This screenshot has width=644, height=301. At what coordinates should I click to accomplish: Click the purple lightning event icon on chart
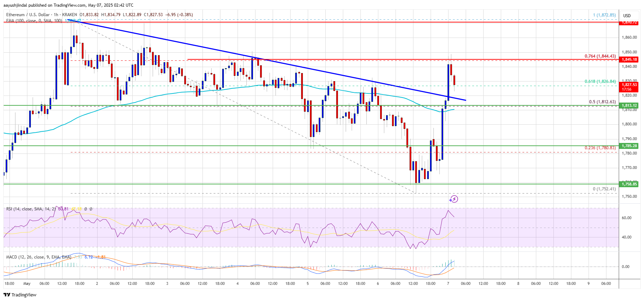click(453, 199)
